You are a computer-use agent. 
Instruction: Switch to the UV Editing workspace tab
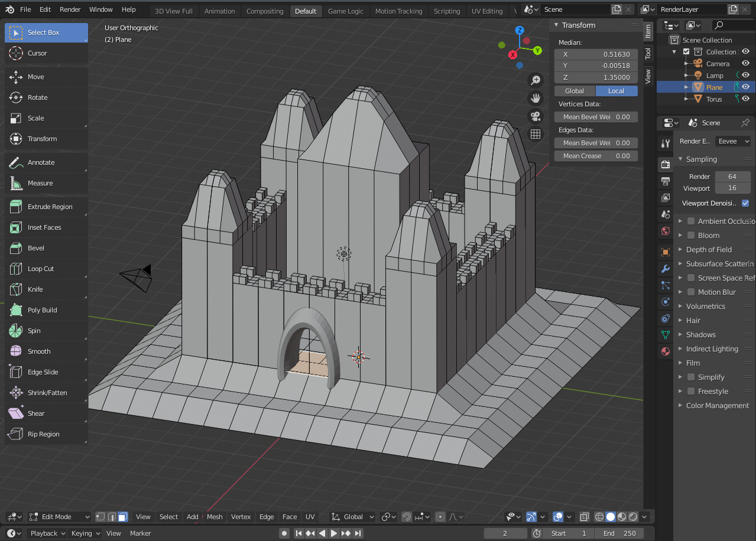(486, 11)
